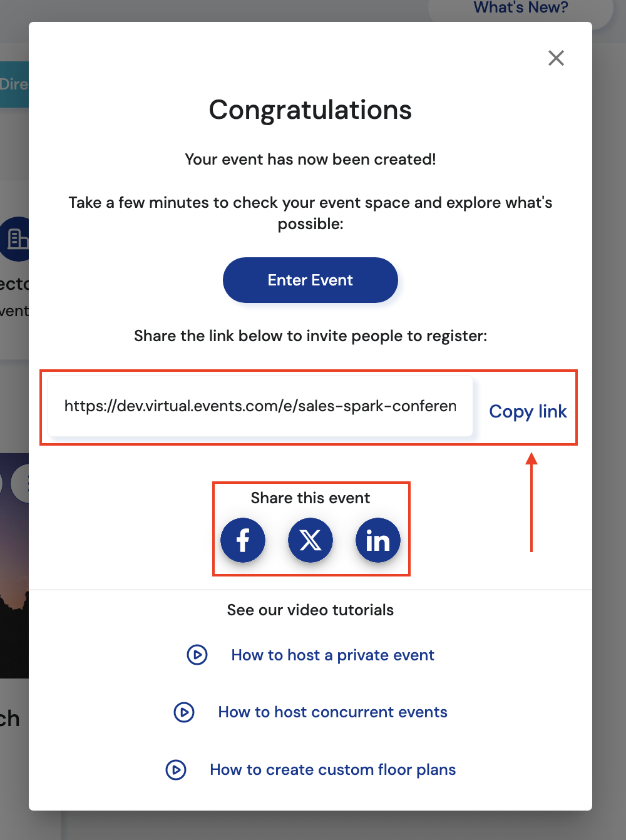Share the event on Facebook
The image size is (626, 840).
243,540
